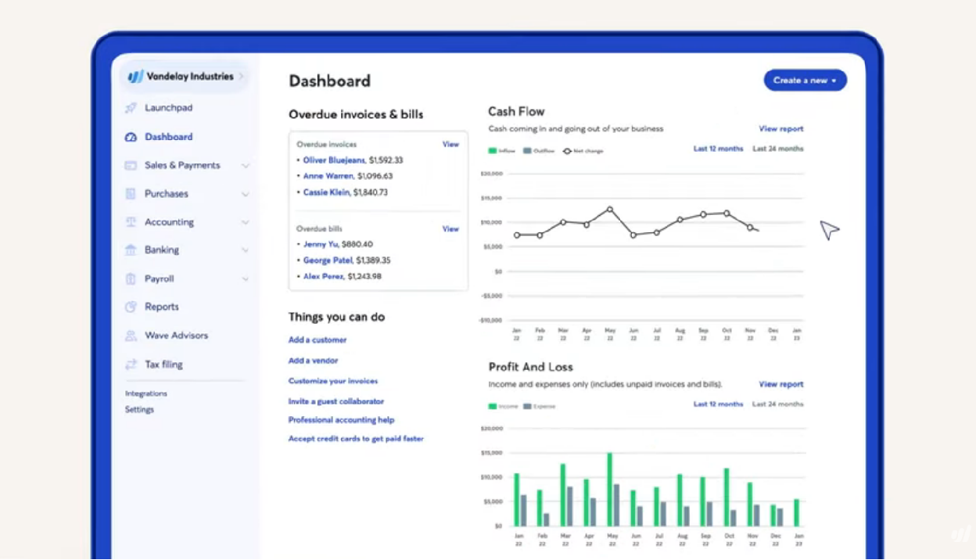
Task: Open Oliver Bluejeans overdue invoice
Action: click(334, 160)
